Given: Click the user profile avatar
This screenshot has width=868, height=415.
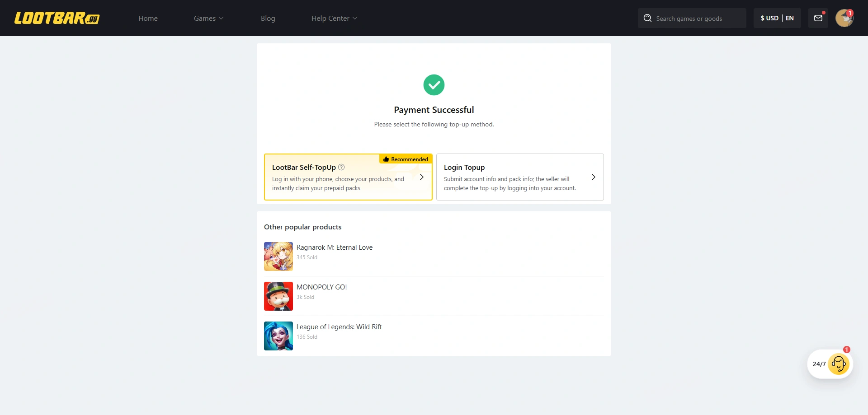Looking at the screenshot, I should [844, 18].
